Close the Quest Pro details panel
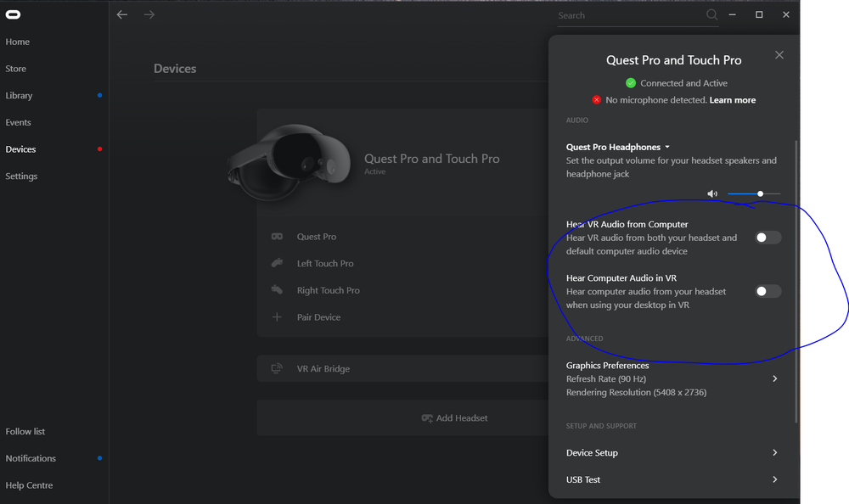 click(x=779, y=55)
